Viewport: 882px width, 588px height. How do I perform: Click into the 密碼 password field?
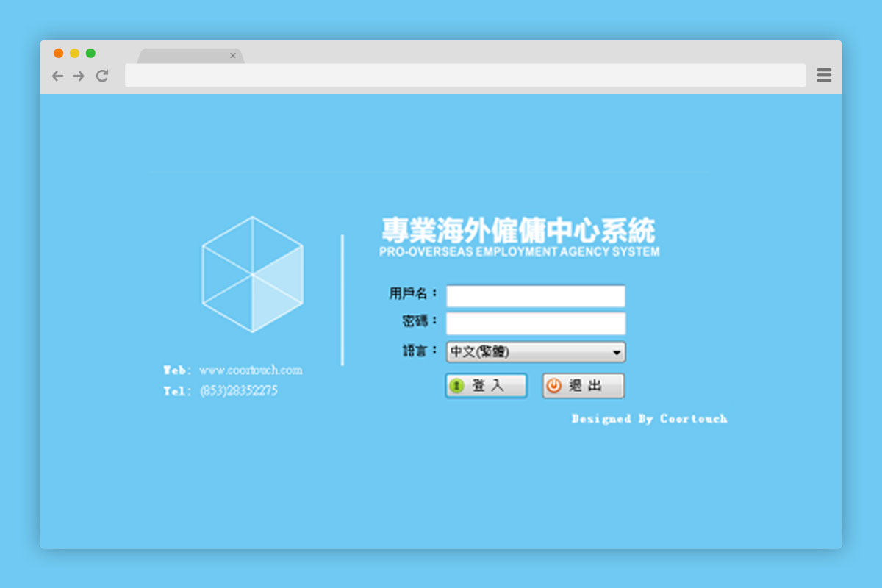click(535, 323)
